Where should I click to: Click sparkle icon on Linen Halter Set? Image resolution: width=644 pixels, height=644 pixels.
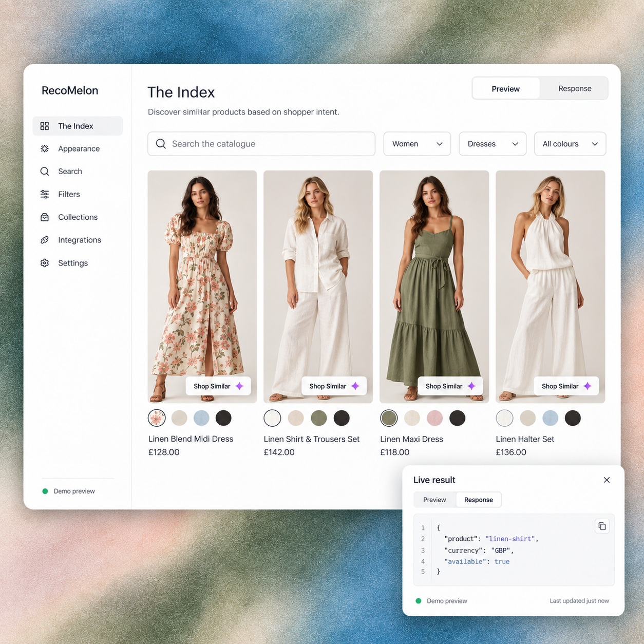[588, 386]
